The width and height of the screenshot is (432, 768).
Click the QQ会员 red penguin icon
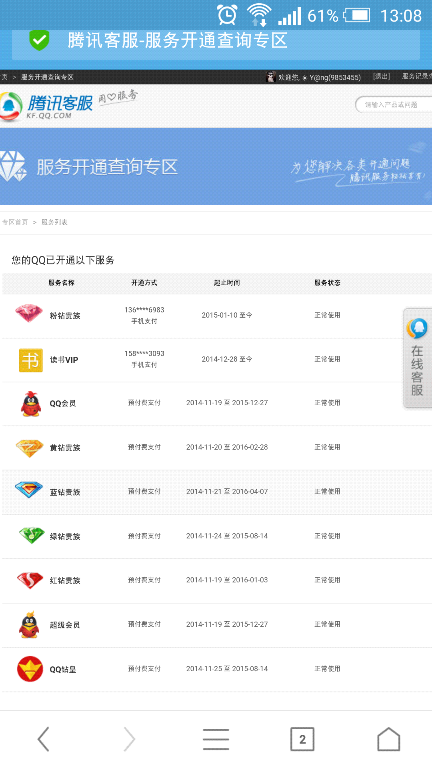(x=31, y=404)
